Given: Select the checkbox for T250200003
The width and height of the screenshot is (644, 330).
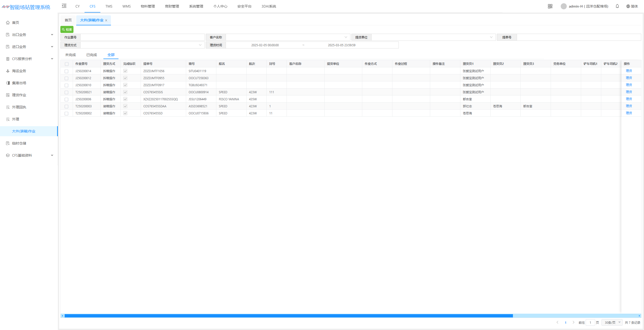Looking at the screenshot, I should (x=66, y=107).
